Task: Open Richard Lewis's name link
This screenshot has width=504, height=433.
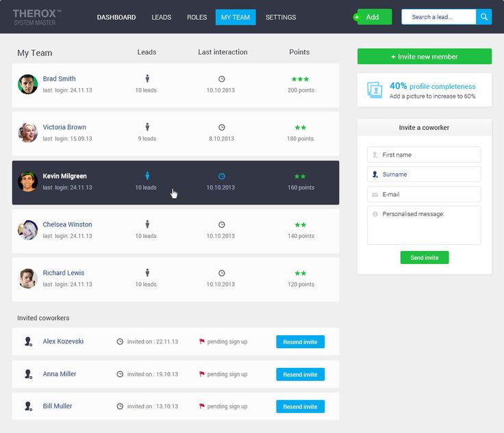Action: point(64,273)
